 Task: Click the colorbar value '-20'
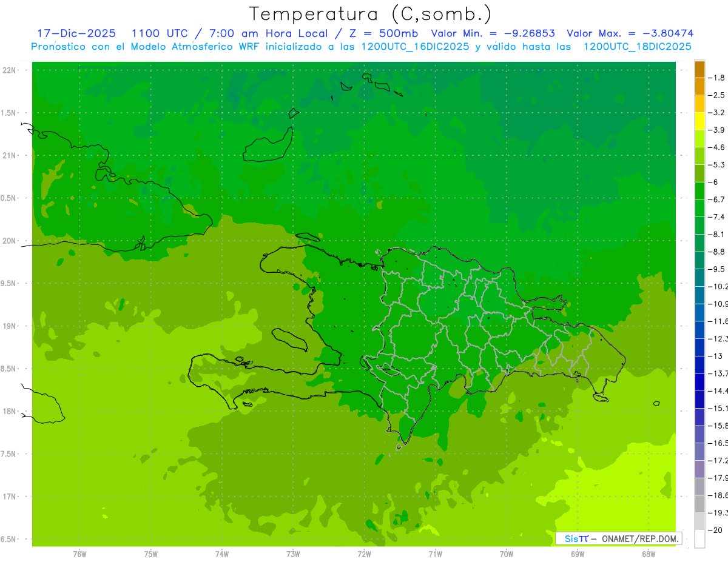coord(715,530)
